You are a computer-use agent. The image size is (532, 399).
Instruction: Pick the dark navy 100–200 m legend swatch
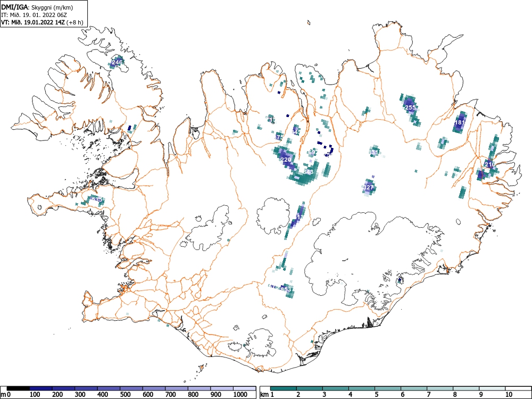41,388
